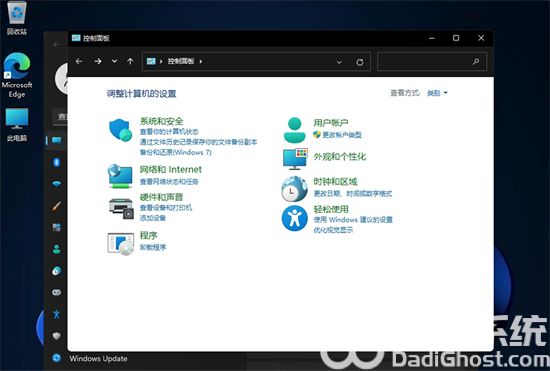
Task: Click the Control Panel address bar icon
Action: pyautogui.click(x=151, y=61)
